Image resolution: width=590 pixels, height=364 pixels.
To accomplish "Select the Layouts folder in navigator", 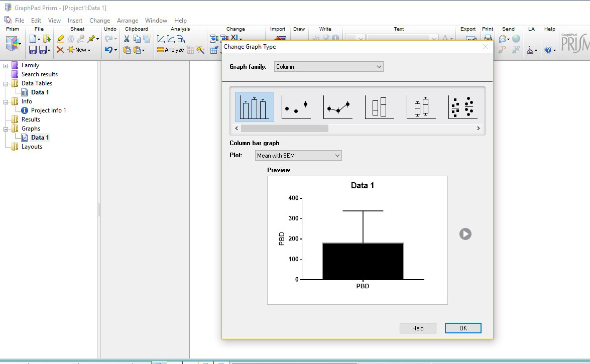I will click(x=32, y=147).
